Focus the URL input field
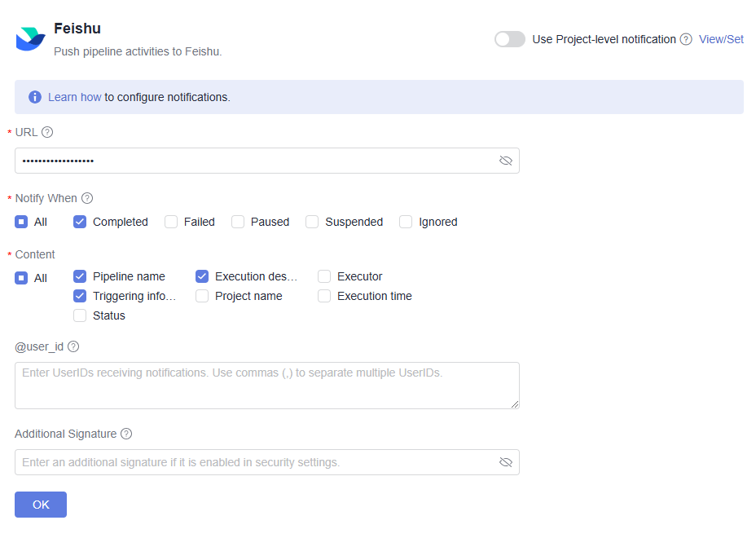The width and height of the screenshot is (756, 538). (267, 161)
